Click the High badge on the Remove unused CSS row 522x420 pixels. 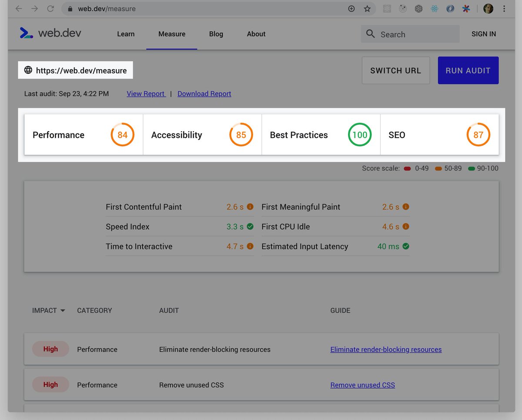50,385
